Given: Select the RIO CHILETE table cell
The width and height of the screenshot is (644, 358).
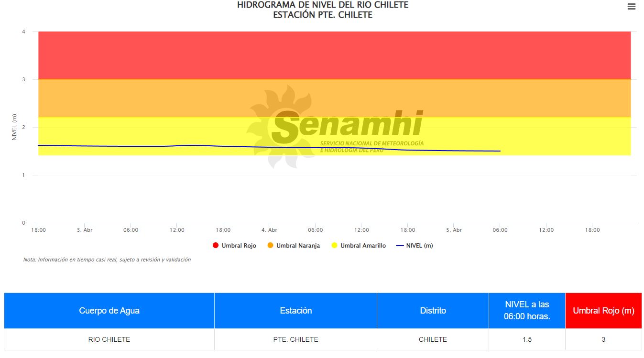Looking at the screenshot, I should (x=109, y=339).
